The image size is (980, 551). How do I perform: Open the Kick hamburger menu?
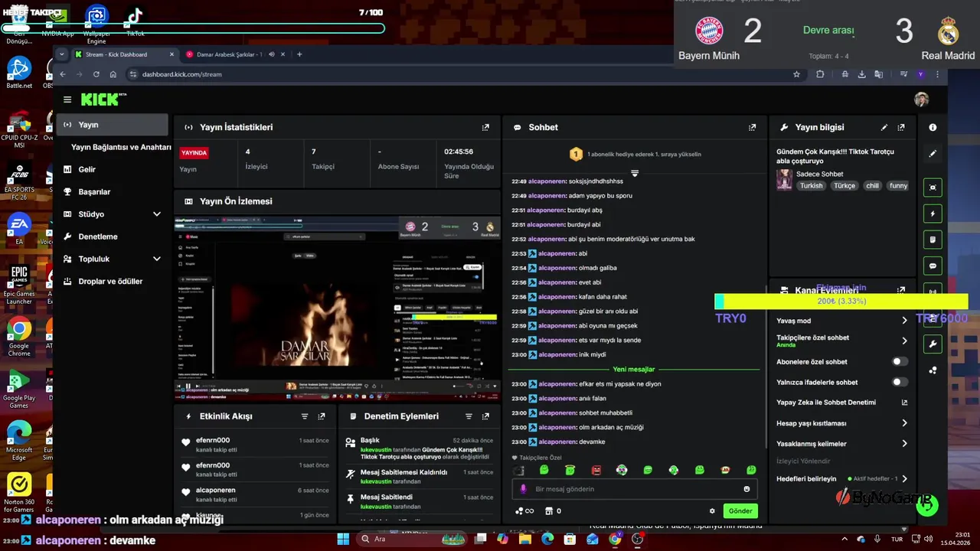[67, 99]
